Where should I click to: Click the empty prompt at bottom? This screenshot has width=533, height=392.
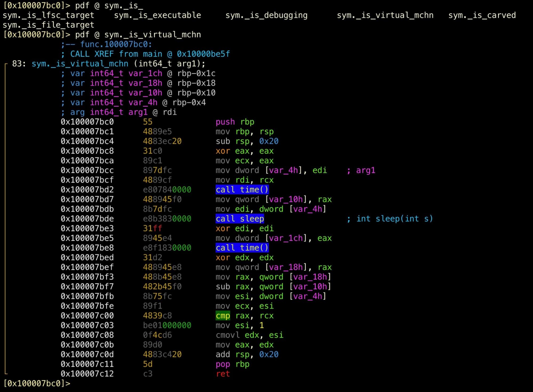37,383
